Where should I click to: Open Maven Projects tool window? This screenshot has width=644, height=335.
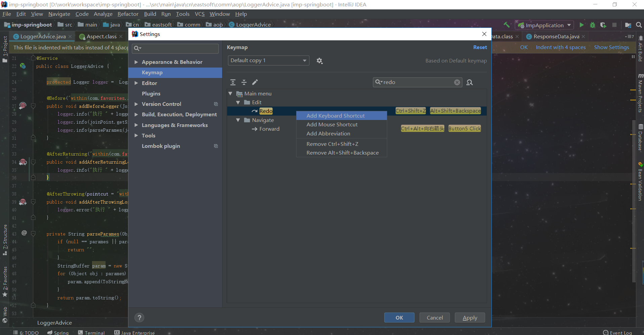pyautogui.click(x=640, y=93)
